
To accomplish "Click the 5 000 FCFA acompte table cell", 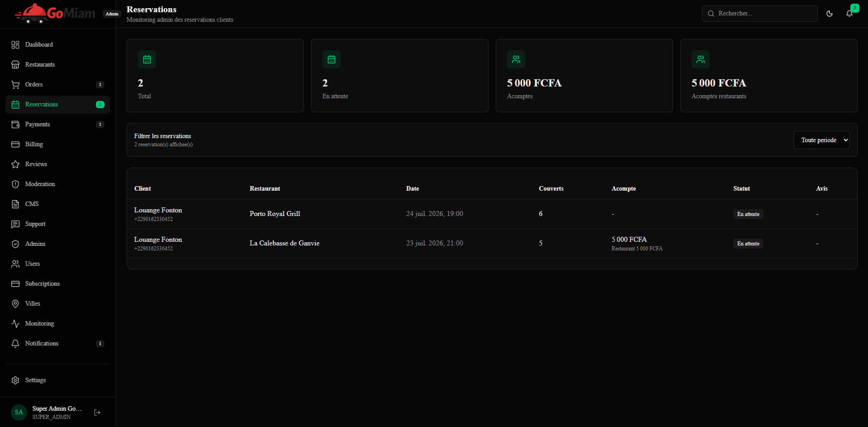I will pos(629,240).
